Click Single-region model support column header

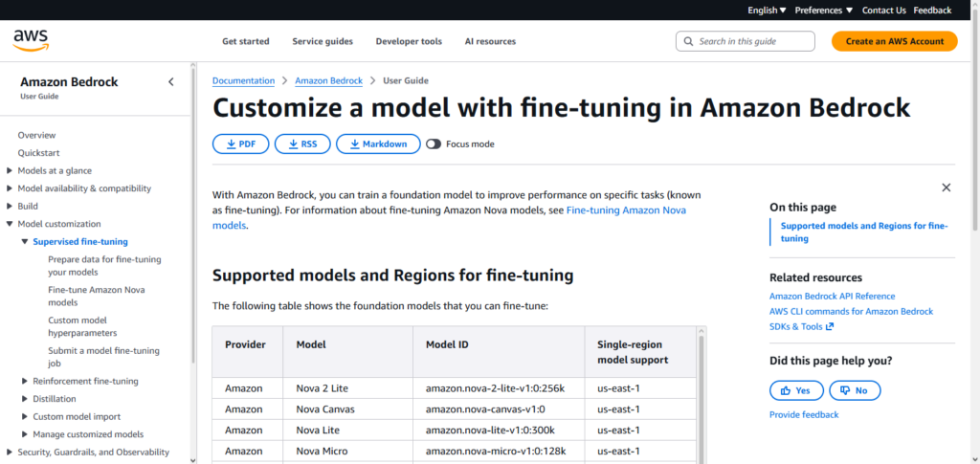[x=640, y=352]
